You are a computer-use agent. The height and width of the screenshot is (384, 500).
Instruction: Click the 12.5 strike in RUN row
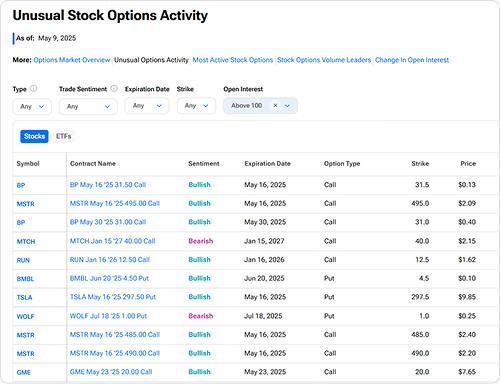point(422,260)
